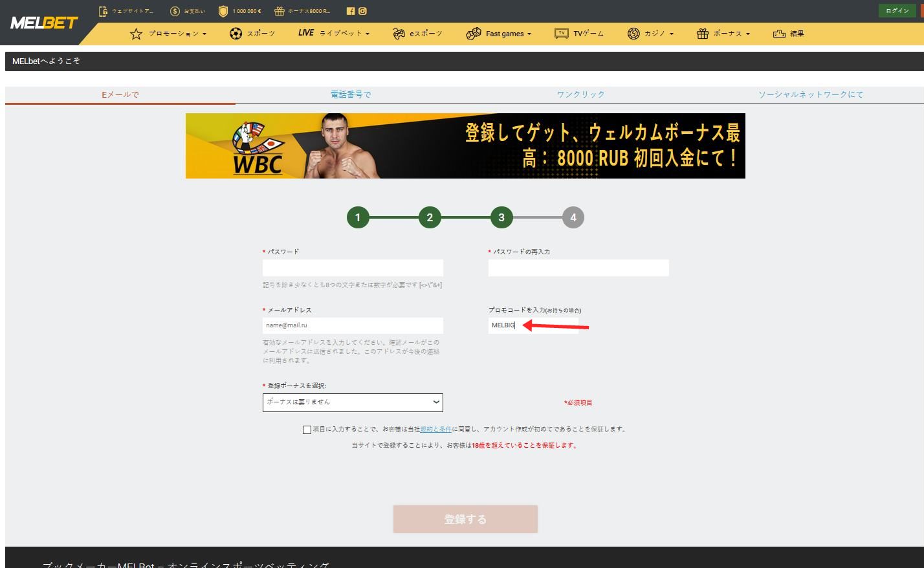The image size is (924, 568).
Task: Click step 4 grey circle in progress
Action: tap(573, 217)
